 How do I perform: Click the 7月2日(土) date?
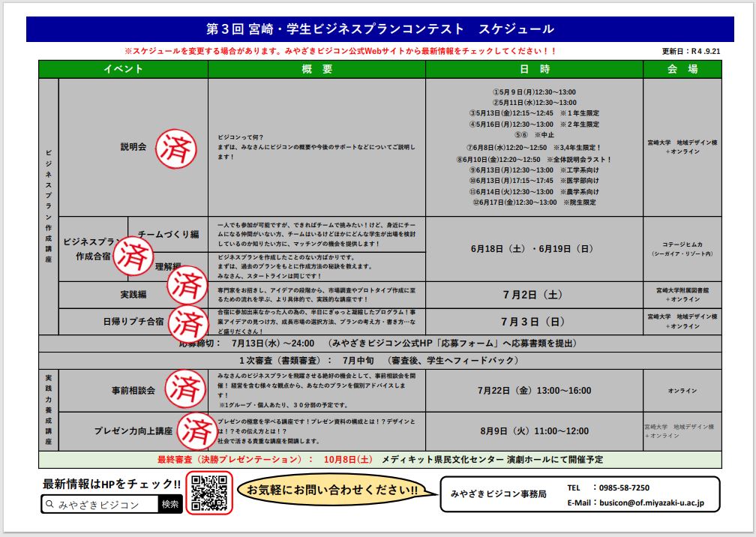pyautogui.click(x=532, y=295)
